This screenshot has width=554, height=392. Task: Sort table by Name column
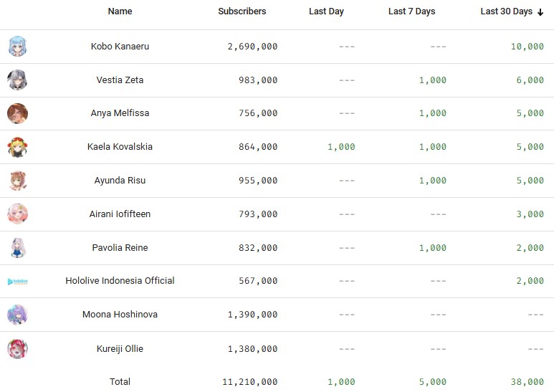120,11
